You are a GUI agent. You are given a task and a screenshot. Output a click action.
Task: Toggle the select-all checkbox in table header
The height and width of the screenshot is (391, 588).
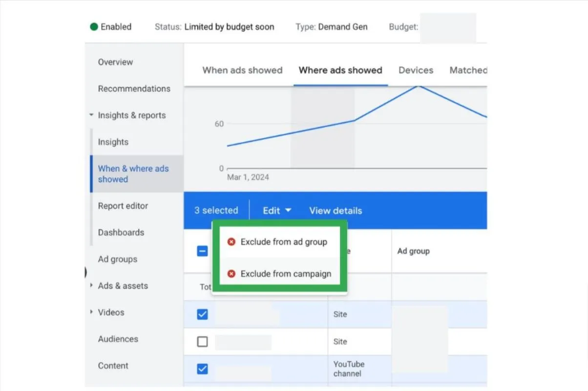[202, 251]
